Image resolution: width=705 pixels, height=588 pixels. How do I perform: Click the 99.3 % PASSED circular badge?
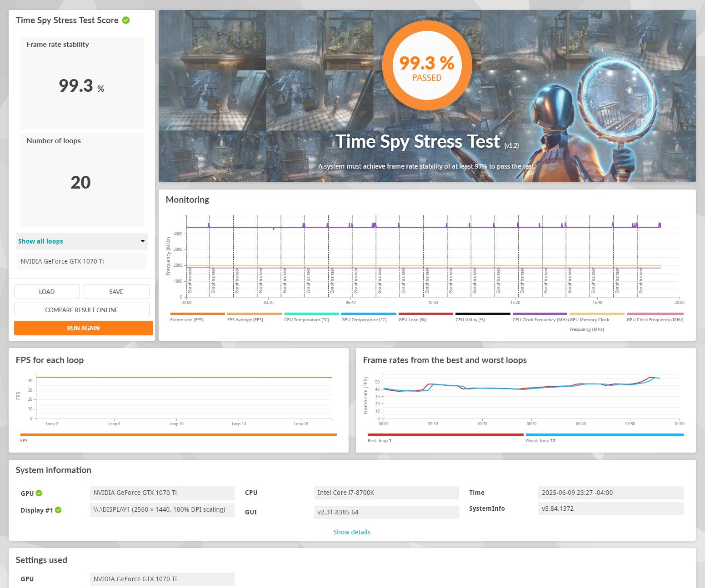pyautogui.click(x=426, y=66)
